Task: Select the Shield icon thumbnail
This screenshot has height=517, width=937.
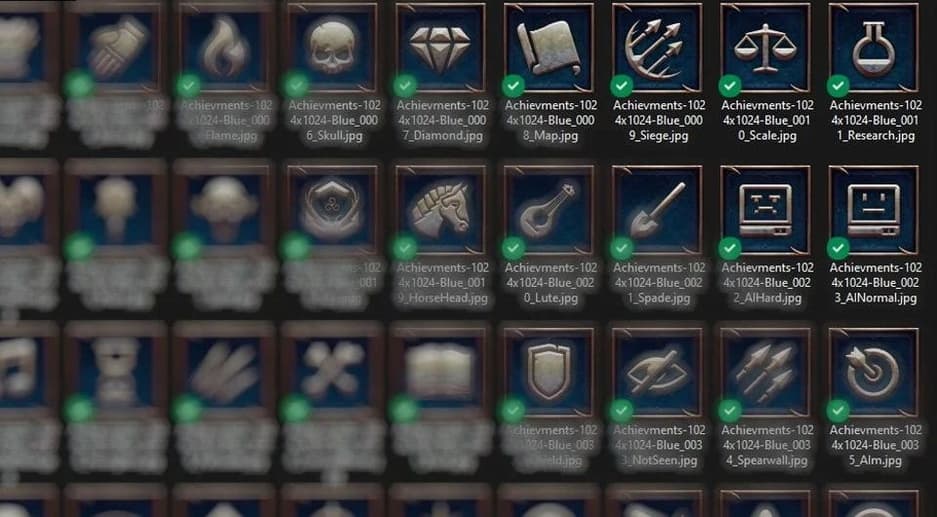Action: click(x=549, y=373)
